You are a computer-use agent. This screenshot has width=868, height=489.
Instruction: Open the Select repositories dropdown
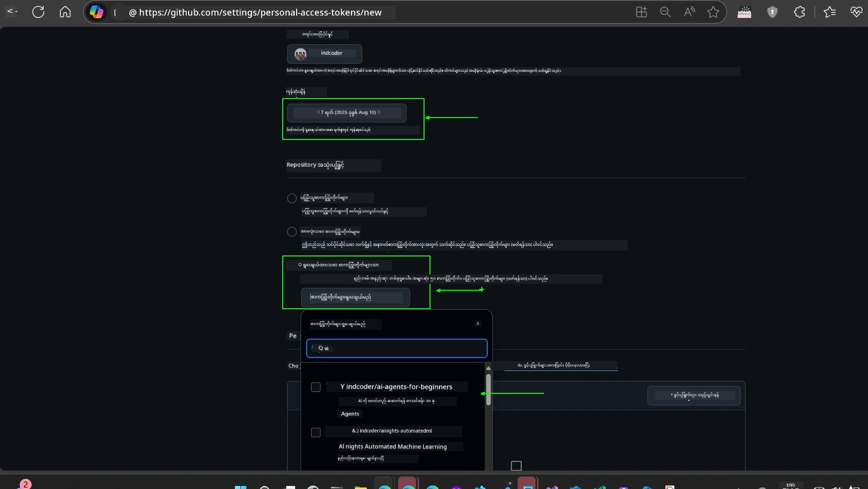354,297
